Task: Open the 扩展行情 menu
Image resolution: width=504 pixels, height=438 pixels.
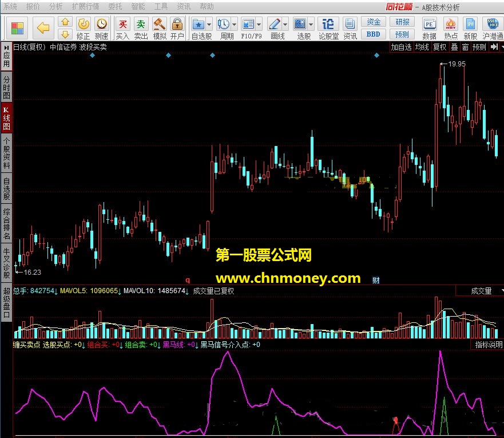Action: [85, 6]
